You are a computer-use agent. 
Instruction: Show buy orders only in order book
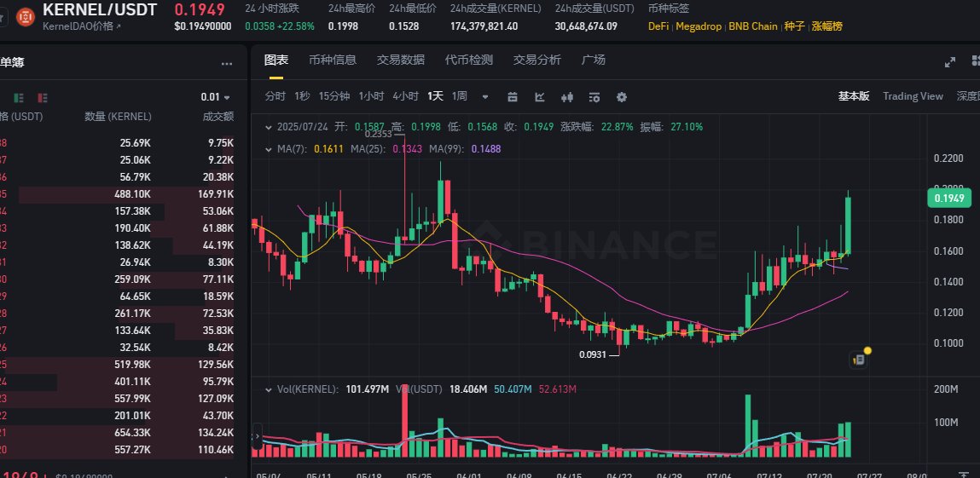coord(19,97)
